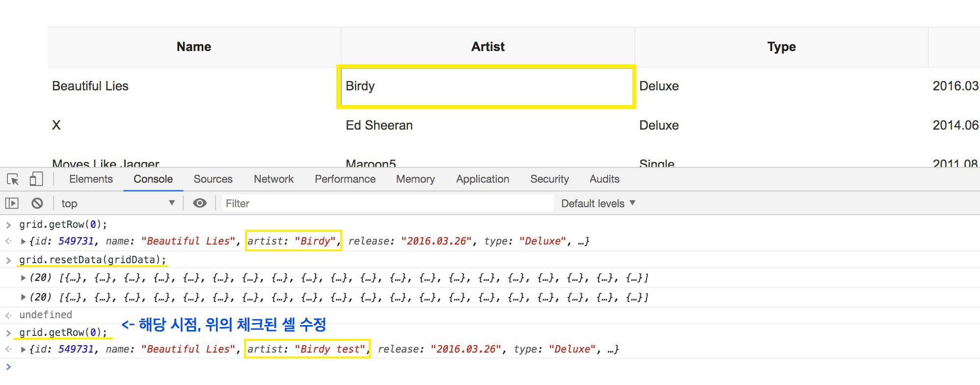This screenshot has height=385, width=980.
Task: Select the Birdy artist cell
Action: coord(486,86)
